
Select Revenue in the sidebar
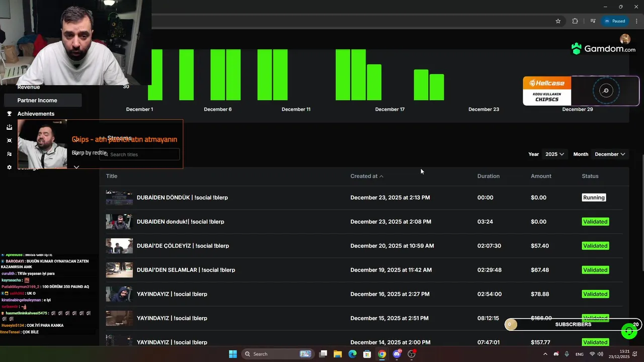[x=29, y=87]
